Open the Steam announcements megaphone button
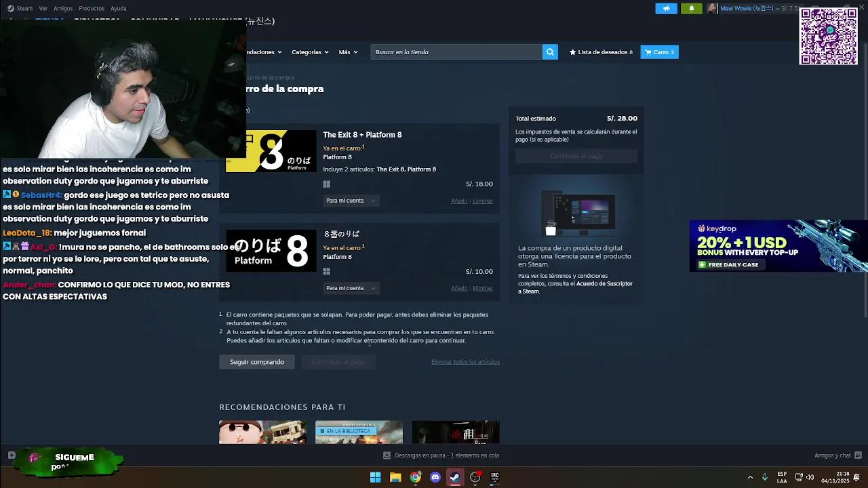The width and height of the screenshot is (868, 488). pos(666,8)
